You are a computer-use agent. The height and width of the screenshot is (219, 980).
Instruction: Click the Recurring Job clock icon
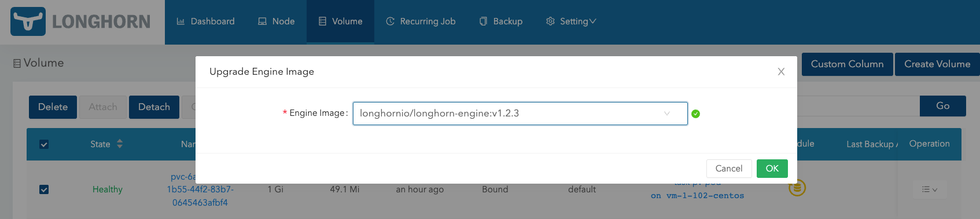tap(390, 21)
